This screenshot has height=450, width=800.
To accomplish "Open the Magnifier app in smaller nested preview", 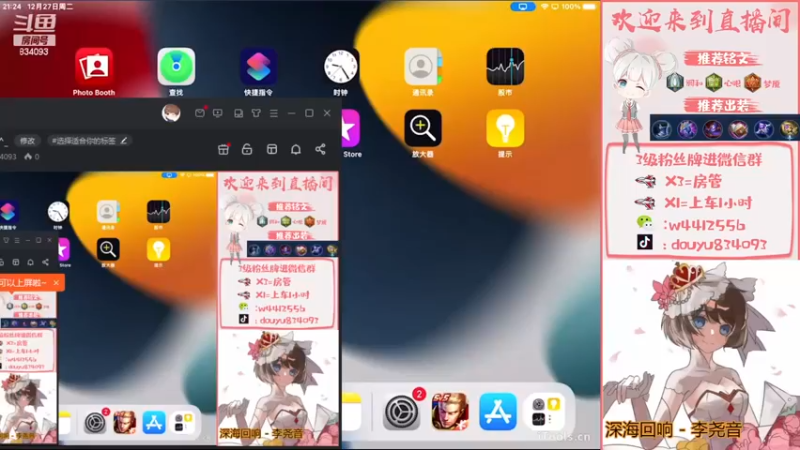I will click(x=108, y=249).
